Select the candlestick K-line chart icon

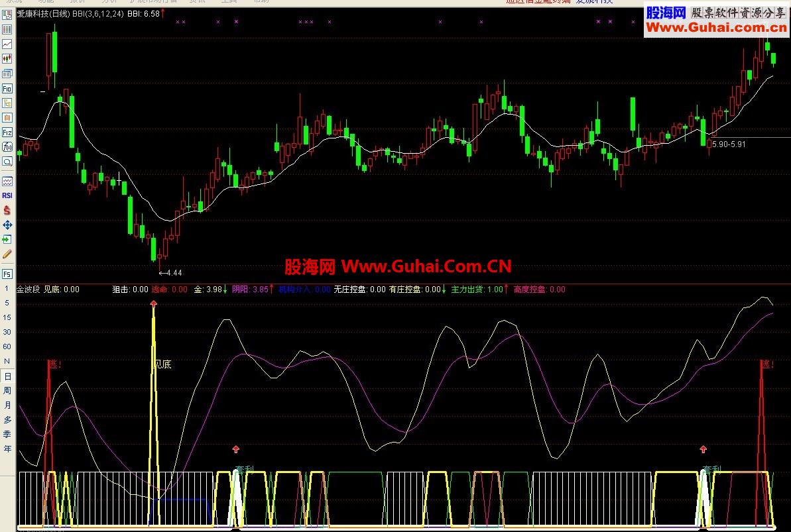coord(7,59)
